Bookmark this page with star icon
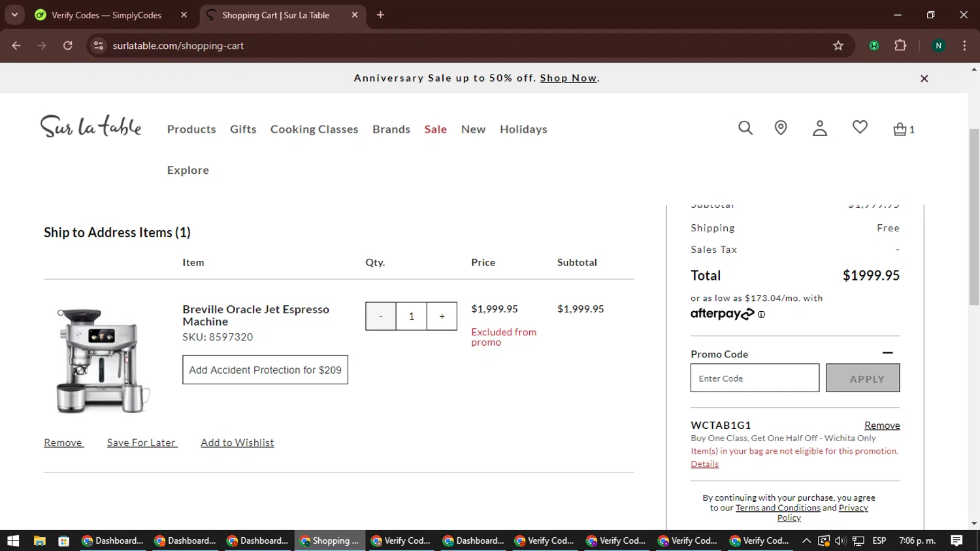The image size is (980, 551). (838, 46)
